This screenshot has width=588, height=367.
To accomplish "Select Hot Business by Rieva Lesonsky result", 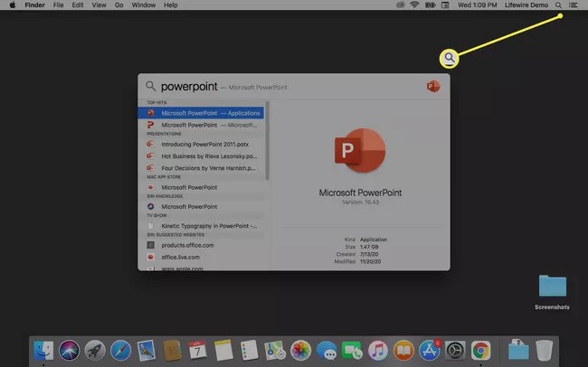I will coord(201,156).
